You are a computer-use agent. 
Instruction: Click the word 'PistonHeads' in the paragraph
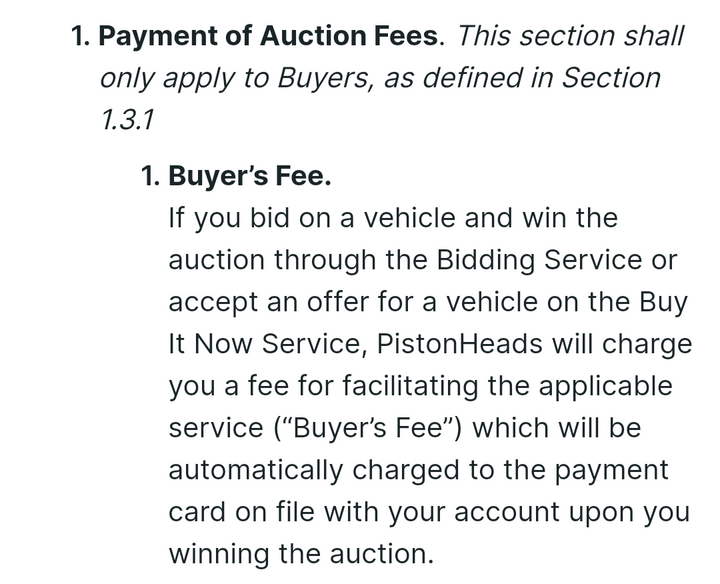click(459, 343)
